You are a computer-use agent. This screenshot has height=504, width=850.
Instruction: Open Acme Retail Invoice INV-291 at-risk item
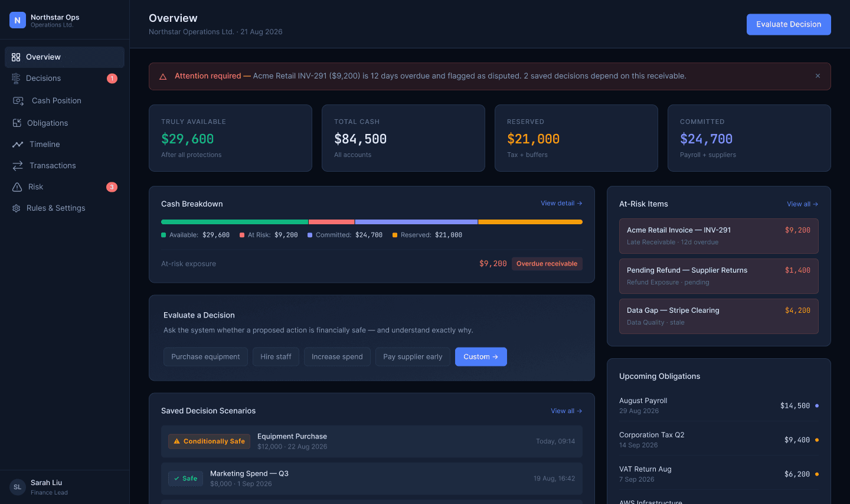click(x=719, y=236)
